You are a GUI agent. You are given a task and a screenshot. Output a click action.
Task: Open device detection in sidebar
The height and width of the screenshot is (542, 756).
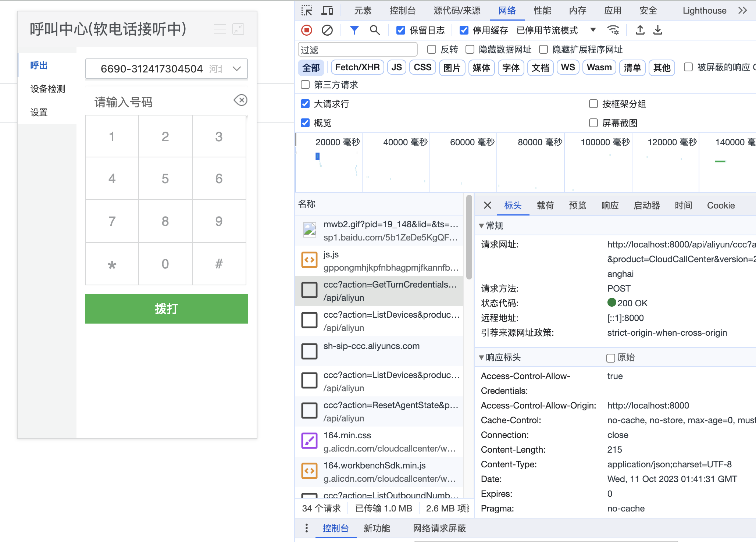[48, 89]
